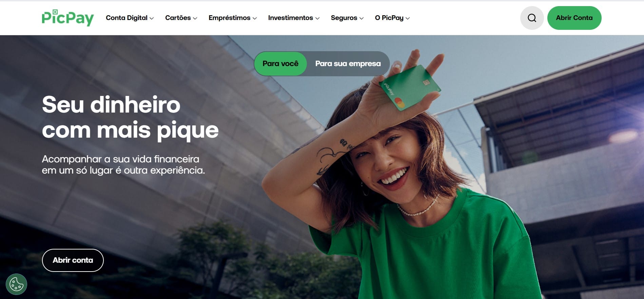Click the outlined Abrir conta hero button
The height and width of the screenshot is (299, 644).
pos(73,260)
